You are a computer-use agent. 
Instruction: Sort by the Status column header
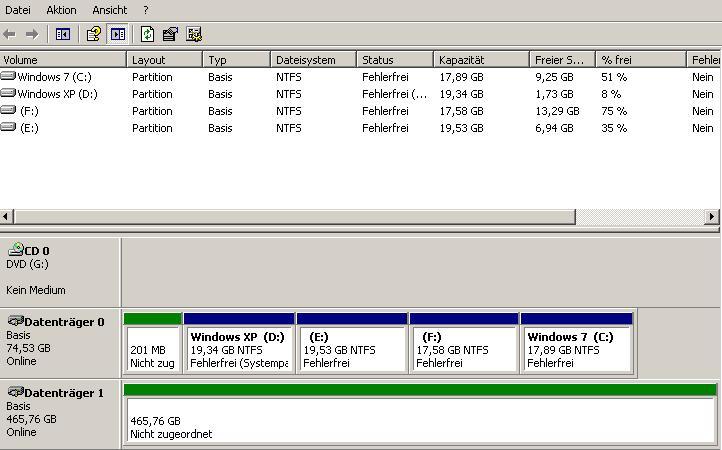(395, 60)
